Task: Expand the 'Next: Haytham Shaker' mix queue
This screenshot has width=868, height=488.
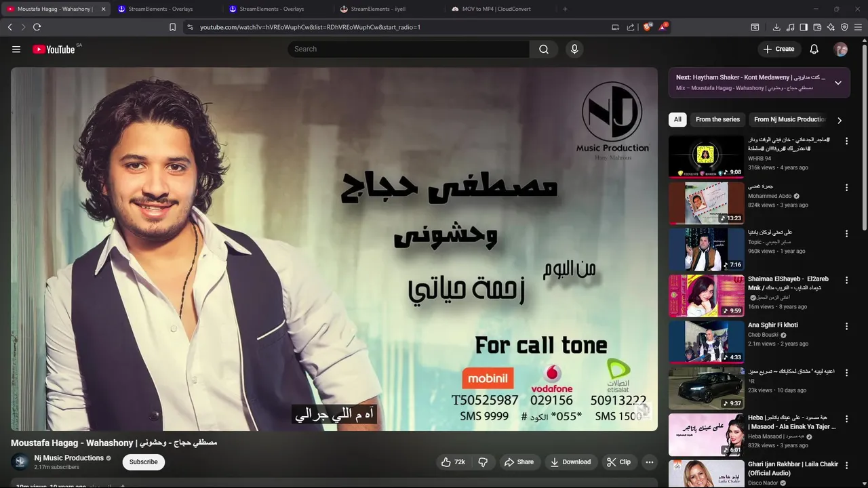Action: [838, 83]
